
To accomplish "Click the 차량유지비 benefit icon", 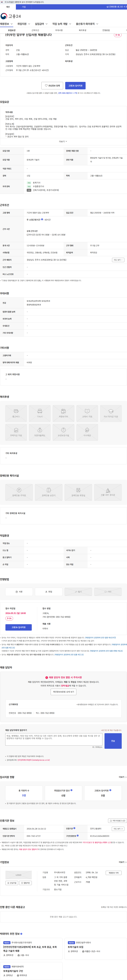I will [x=63, y=414].
